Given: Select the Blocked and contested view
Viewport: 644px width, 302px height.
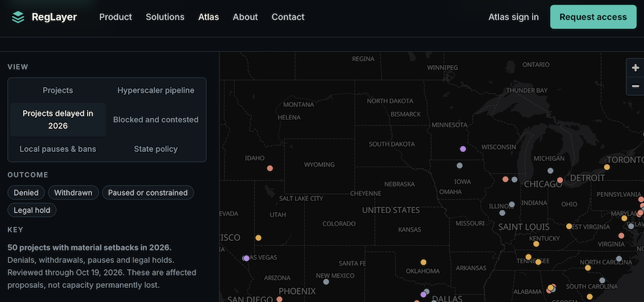Looking at the screenshot, I should click(156, 120).
